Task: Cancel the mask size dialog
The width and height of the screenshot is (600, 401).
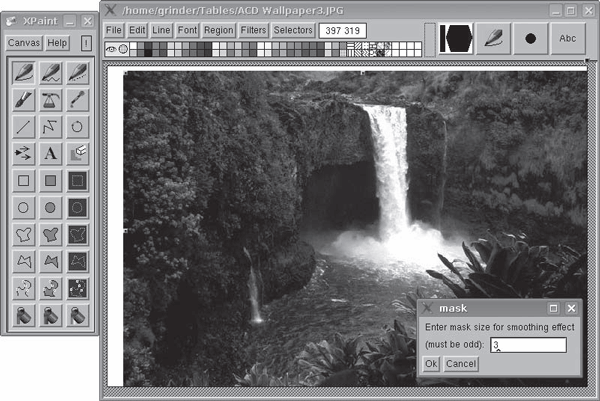Action: 461,364
